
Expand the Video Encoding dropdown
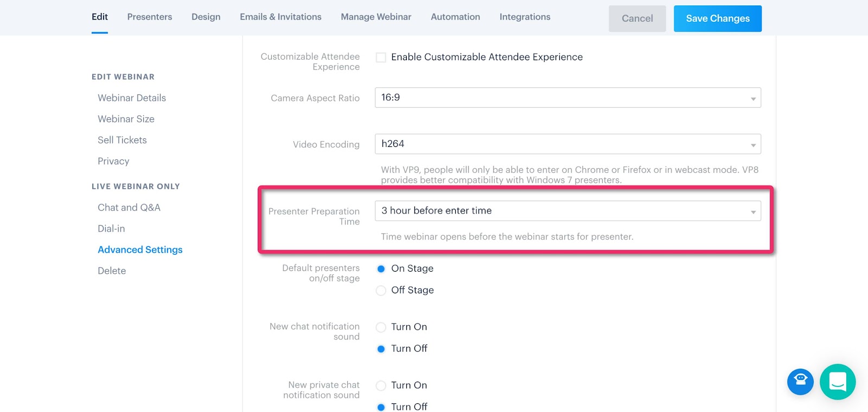[x=567, y=144]
